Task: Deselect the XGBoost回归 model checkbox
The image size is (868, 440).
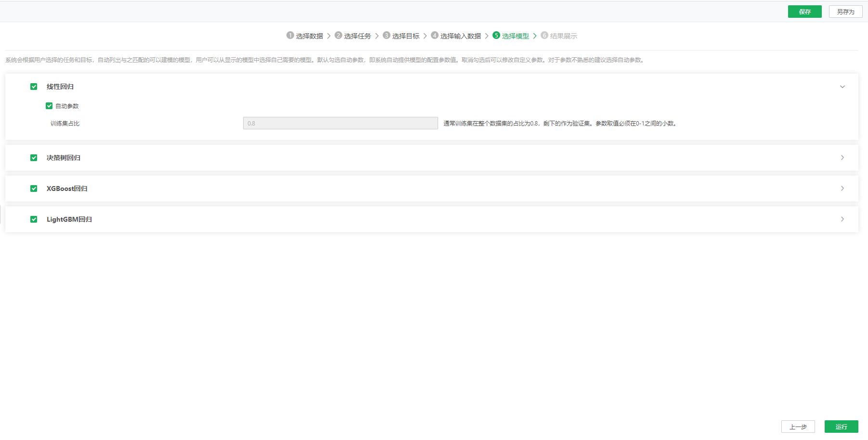Action: pos(34,189)
